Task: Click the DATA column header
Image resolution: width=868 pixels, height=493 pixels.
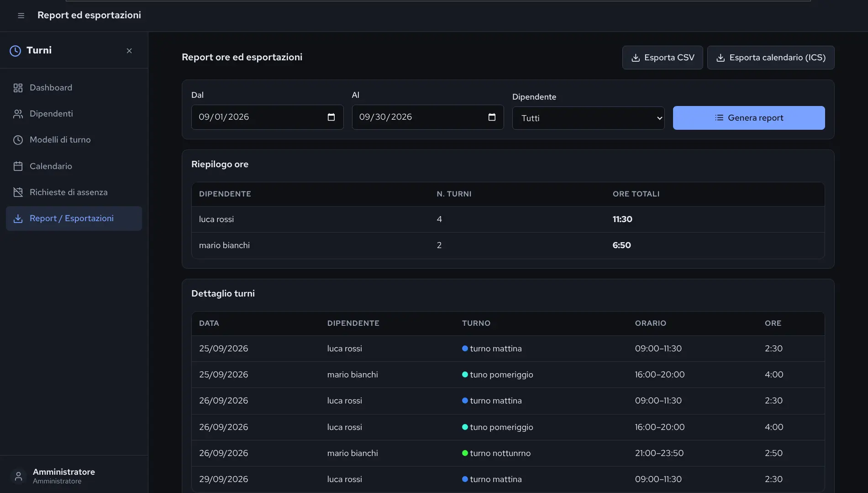Action: [209, 323]
